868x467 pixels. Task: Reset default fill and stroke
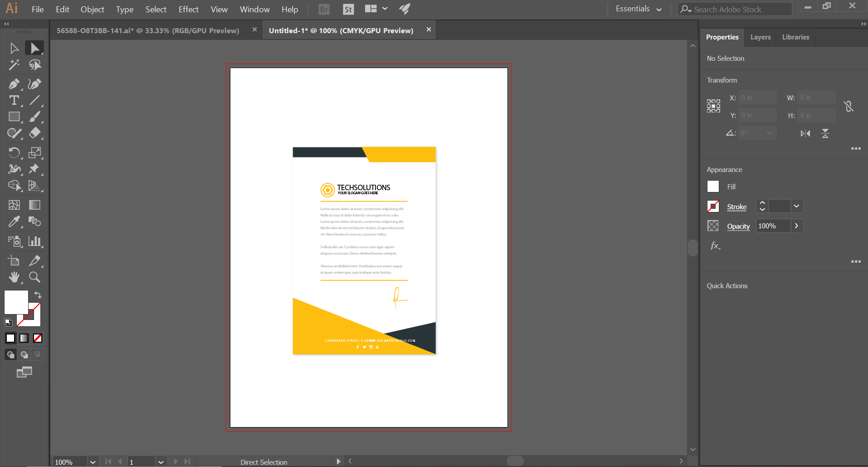[x=8, y=322]
